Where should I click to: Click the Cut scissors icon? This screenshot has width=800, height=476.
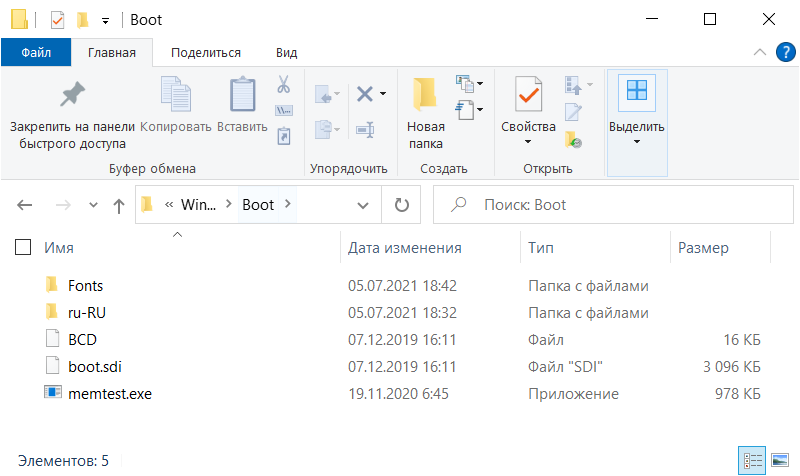click(284, 84)
